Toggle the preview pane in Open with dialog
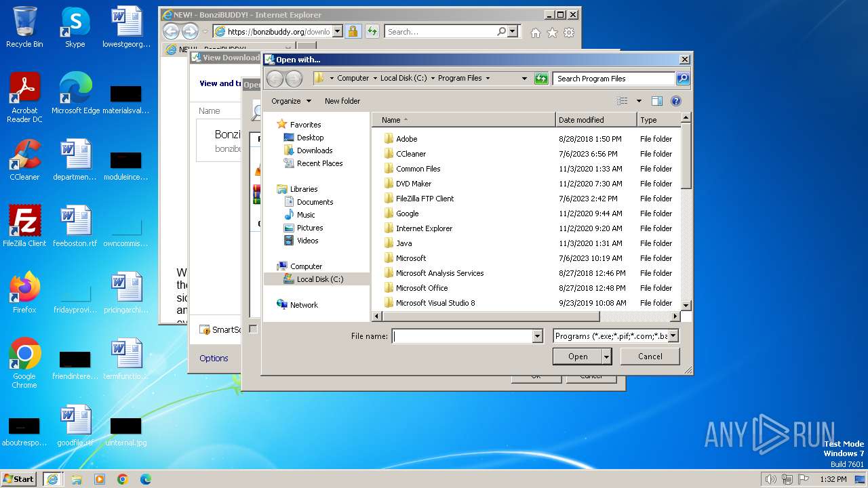 click(x=656, y=101)
